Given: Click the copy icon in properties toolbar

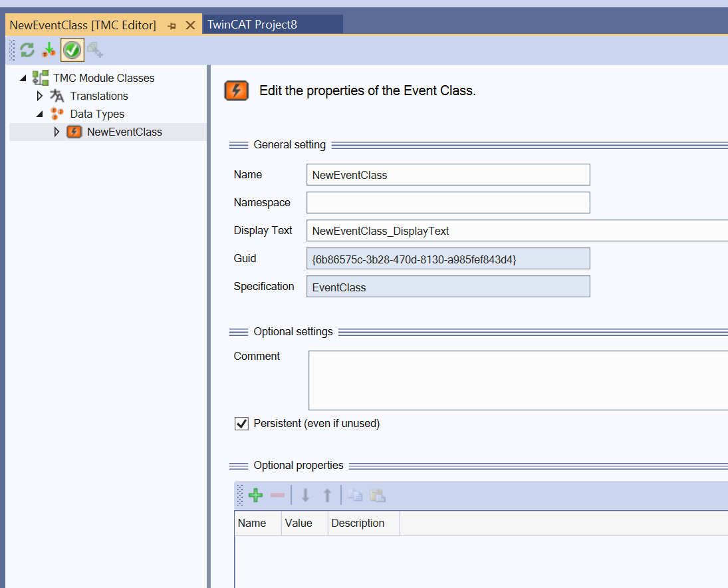Looking at the screenshot, I should (355, 495).
